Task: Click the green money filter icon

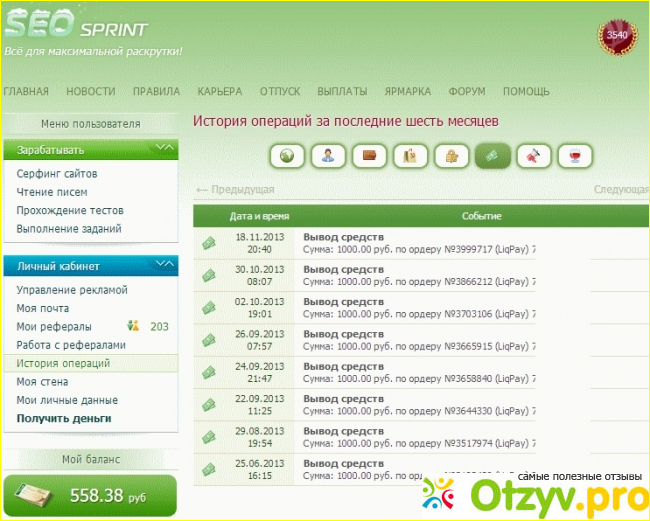Action: coord(492,156)
